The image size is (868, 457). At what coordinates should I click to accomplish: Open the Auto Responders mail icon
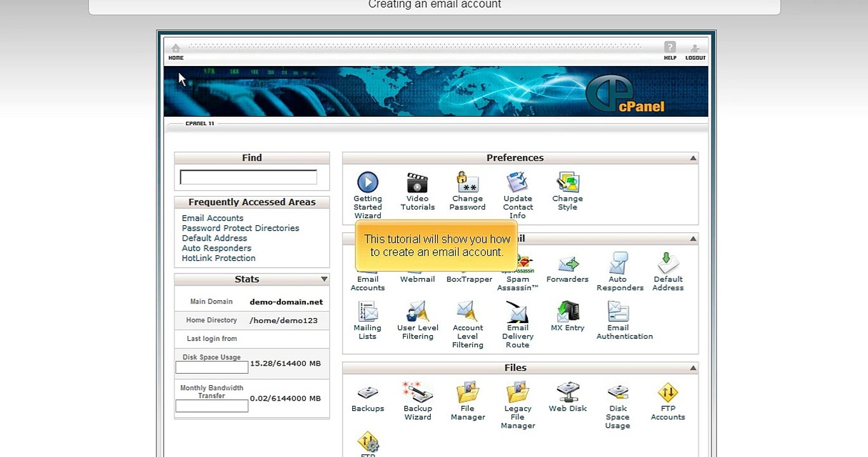pos(617,263)
